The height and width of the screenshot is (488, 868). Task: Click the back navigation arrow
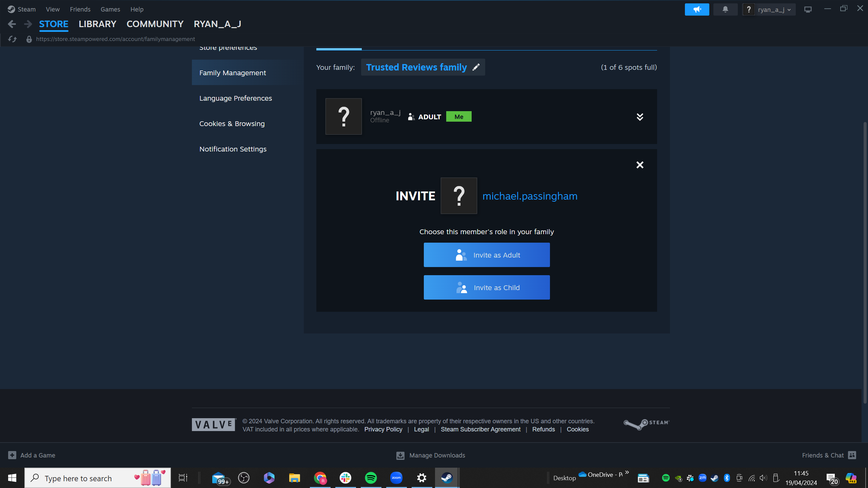point(12,24)
